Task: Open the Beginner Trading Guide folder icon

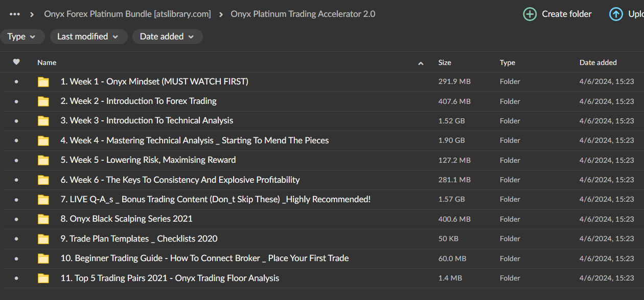Action: (43, 258)
